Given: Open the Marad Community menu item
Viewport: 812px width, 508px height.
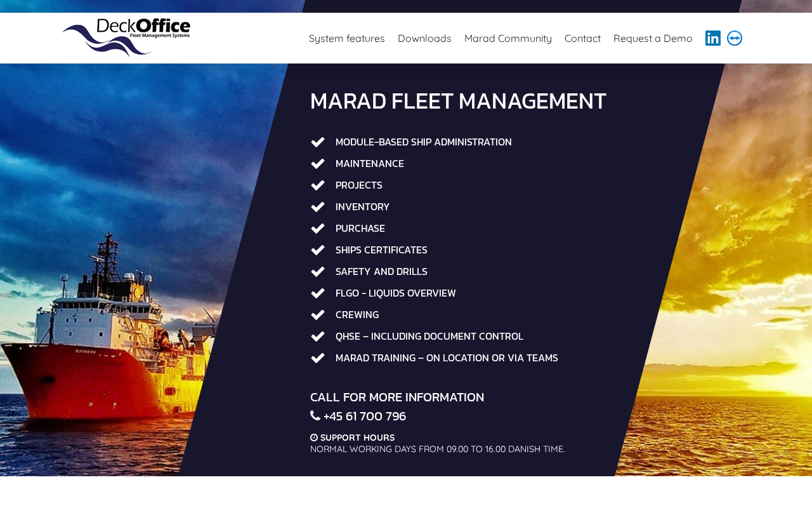Looking at the screenshot, I should click(x=508, y=38).
